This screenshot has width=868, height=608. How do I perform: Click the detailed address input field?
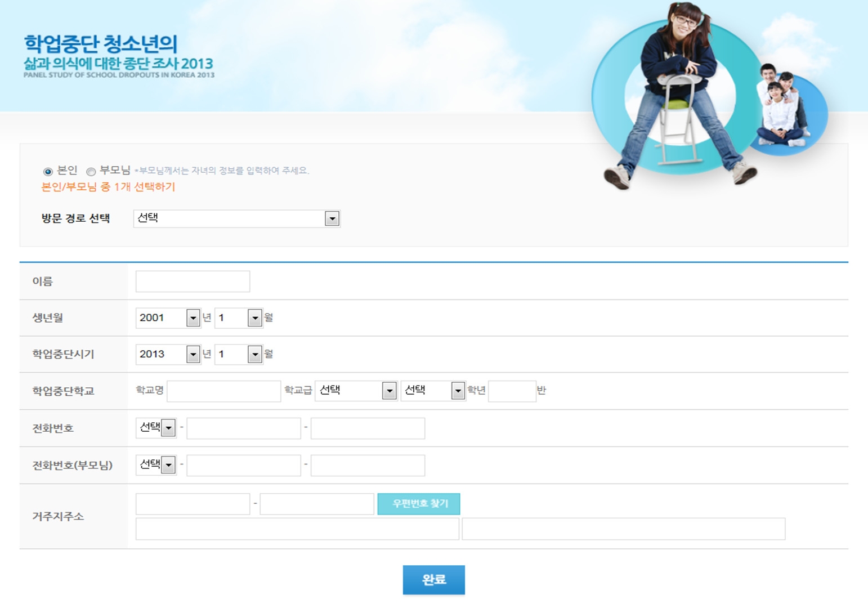624,529
